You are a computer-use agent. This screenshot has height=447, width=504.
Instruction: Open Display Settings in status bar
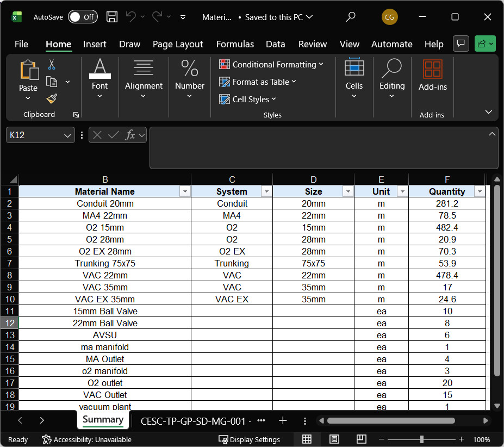249,439
